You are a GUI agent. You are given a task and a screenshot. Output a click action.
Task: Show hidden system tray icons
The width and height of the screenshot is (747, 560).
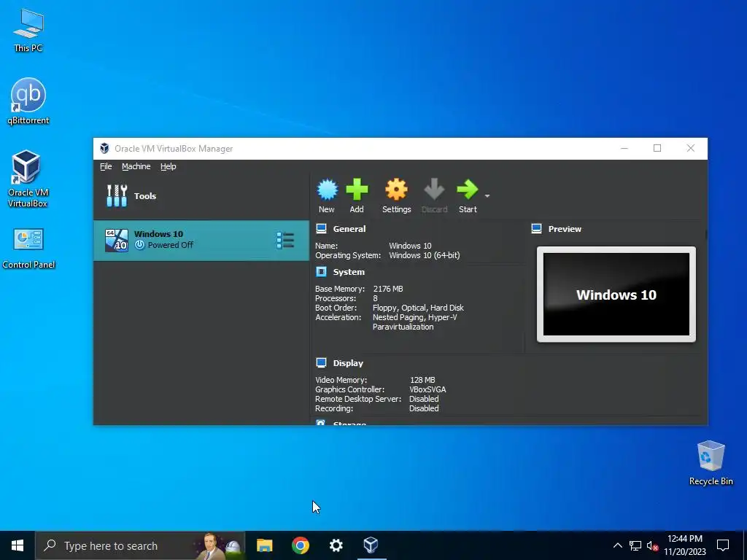pos(617,545)
